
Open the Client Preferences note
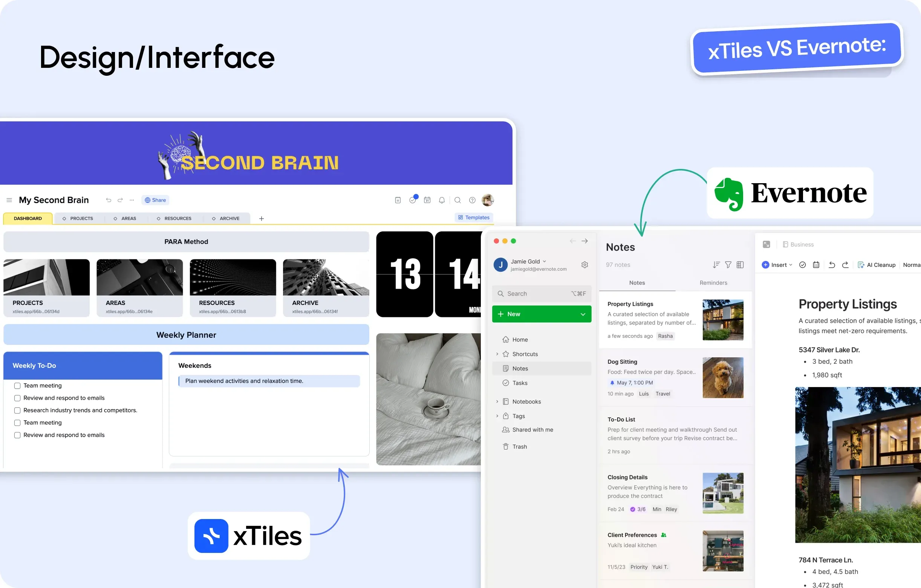675,551
